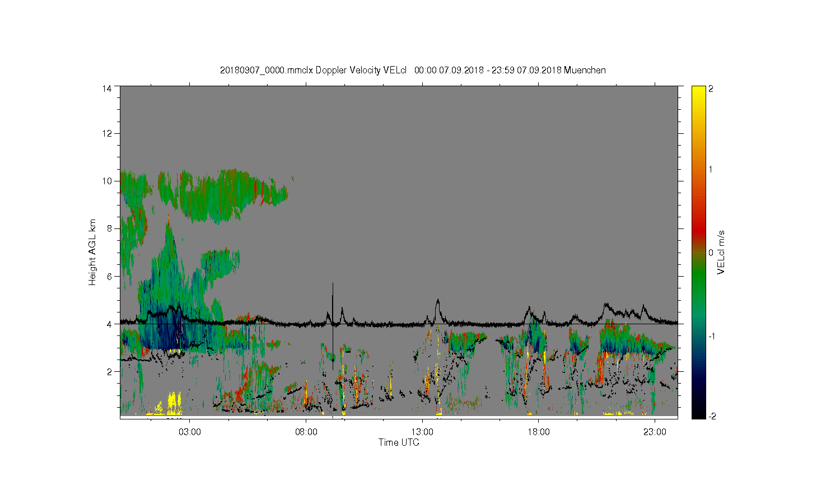
Task: Click the height tick label 8
Action: (109, 228)
